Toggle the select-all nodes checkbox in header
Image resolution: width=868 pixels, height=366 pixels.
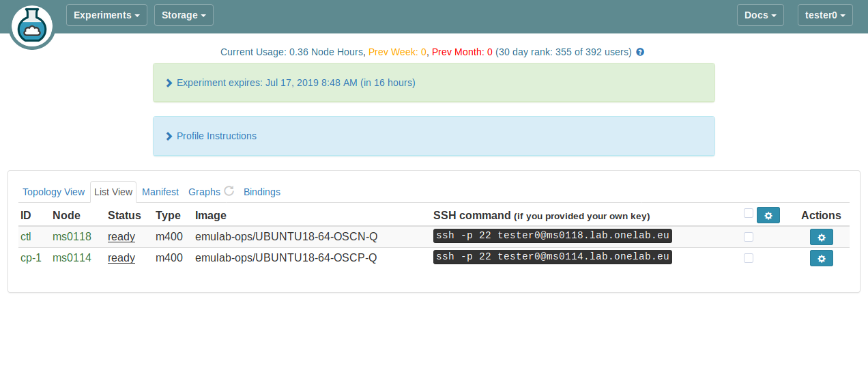(749, 214)
